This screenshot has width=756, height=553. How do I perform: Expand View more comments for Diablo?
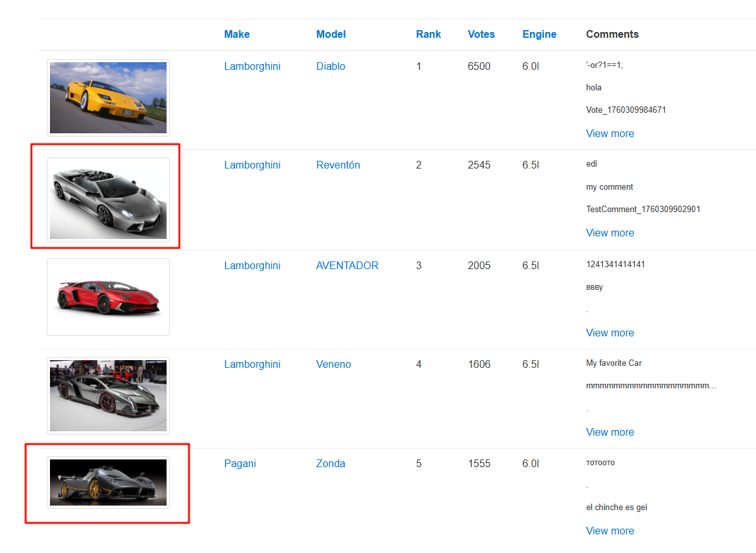pos(609,134)
